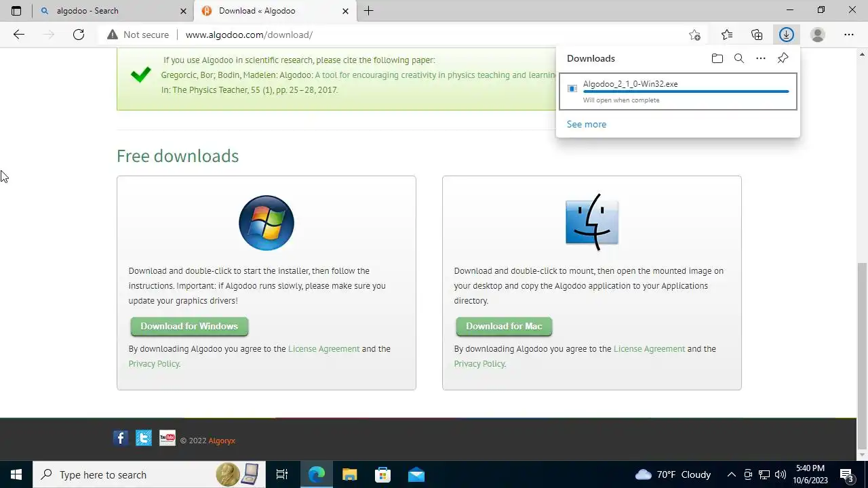
Task: Open network settings tray icon
Action: [x=764, y=474]
